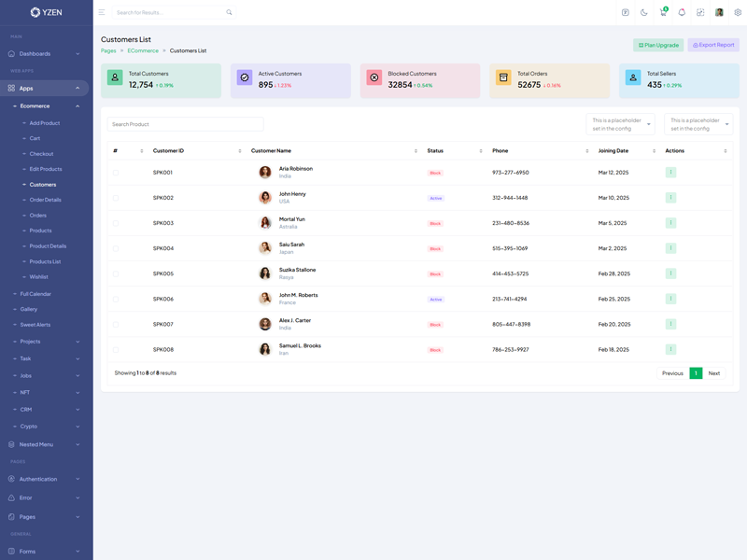Enter fullscreen mode from the header
Screen dimensions: 747x560
tap(700, 12)
